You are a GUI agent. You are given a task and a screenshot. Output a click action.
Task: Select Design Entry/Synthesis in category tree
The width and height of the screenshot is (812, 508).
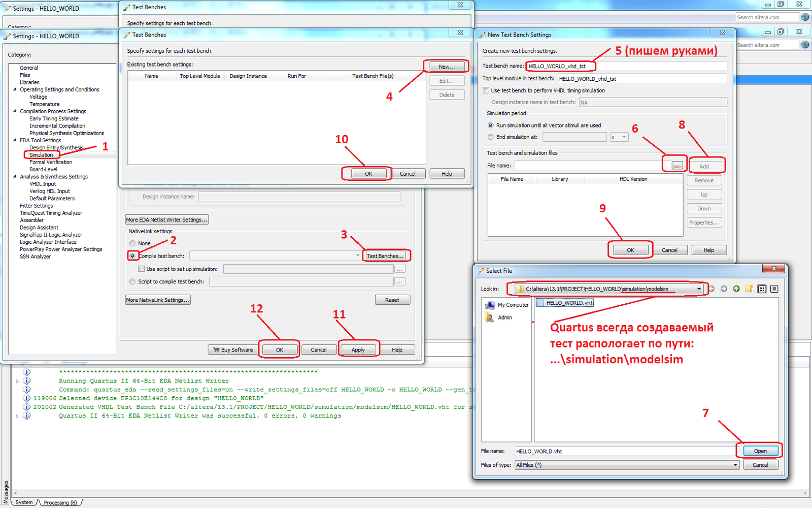pos(56,148)
